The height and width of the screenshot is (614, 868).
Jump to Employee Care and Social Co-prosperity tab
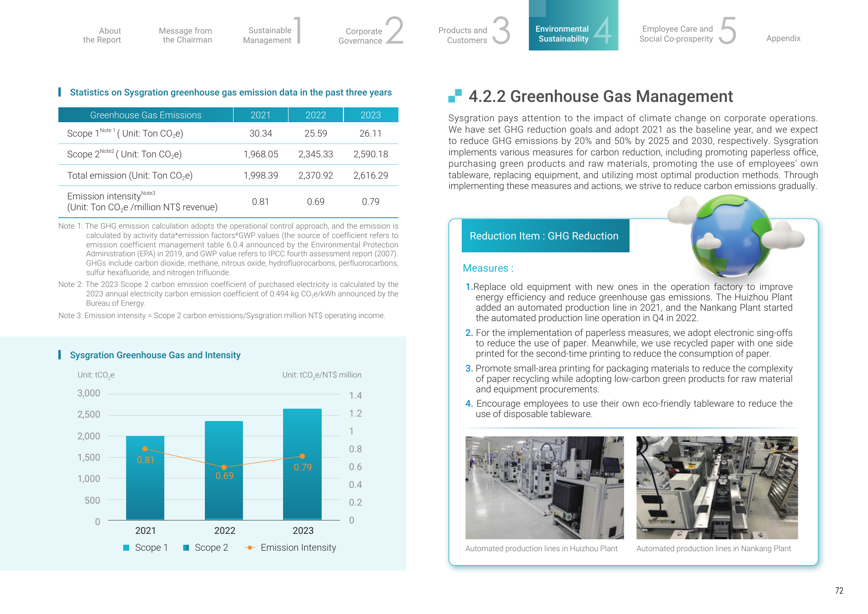(x=688, y=31)
